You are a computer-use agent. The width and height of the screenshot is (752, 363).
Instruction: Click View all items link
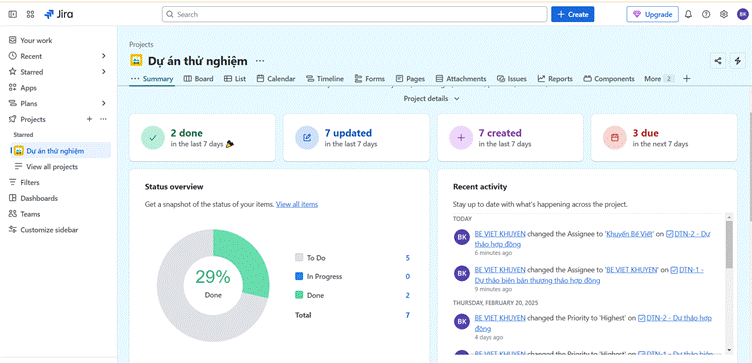(297, 204)
